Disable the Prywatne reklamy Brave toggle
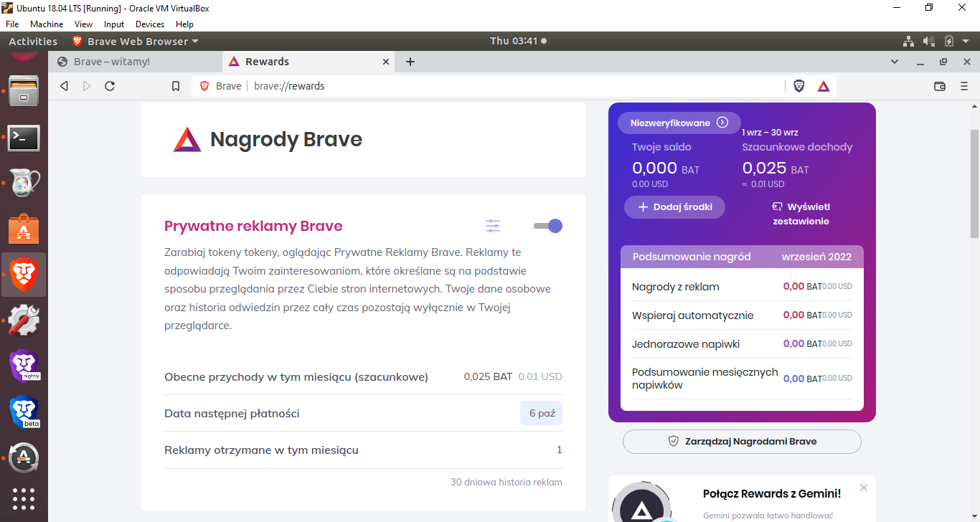 click(x=547, y=225)
